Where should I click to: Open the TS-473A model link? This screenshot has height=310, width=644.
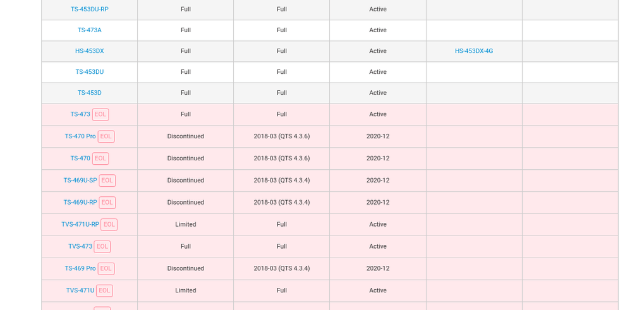tap(89, 30)
